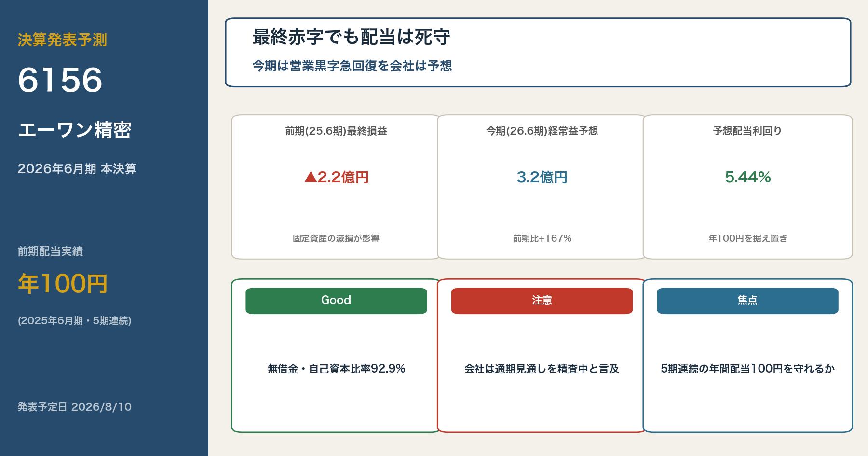Click the company name エーワン精密
The width and height of the screenshot is (868, 456).
[x=75, y=130]
